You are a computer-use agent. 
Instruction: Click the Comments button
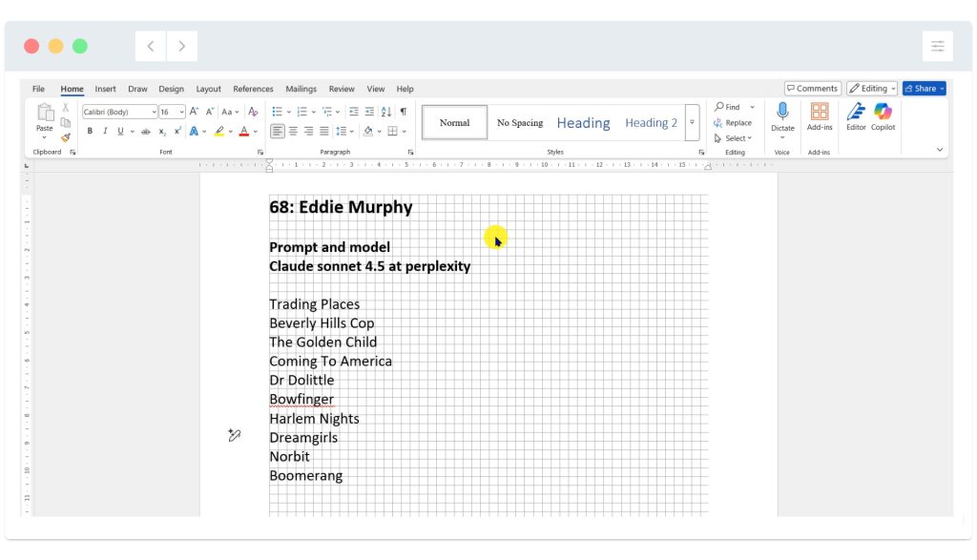[813, 89]
